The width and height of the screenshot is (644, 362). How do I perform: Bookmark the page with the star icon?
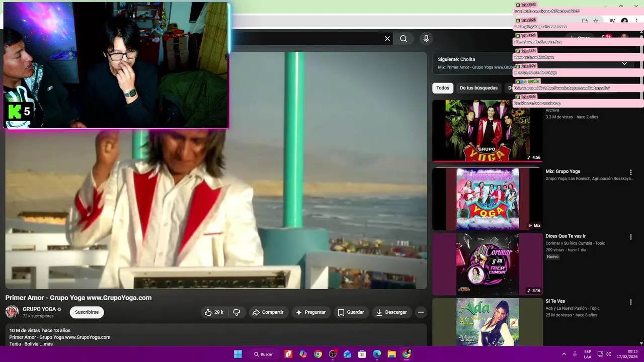pyautogui.click(x=596, y=21)
